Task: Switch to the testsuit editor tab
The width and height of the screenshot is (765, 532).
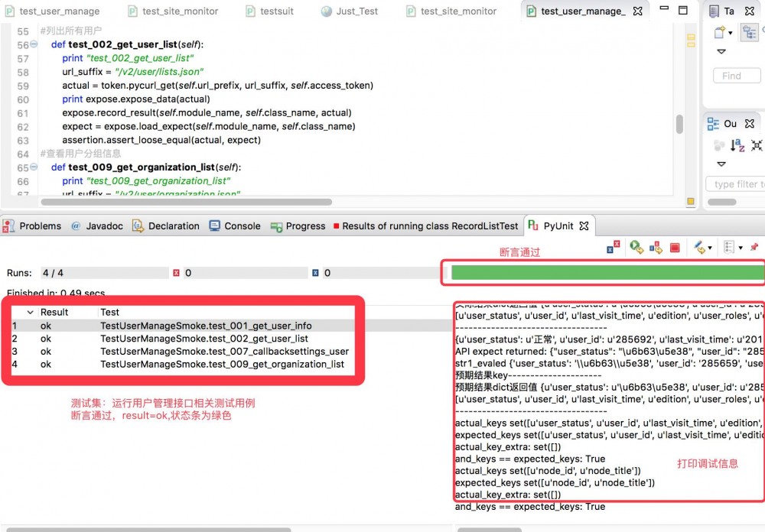Action: [270, 11]
